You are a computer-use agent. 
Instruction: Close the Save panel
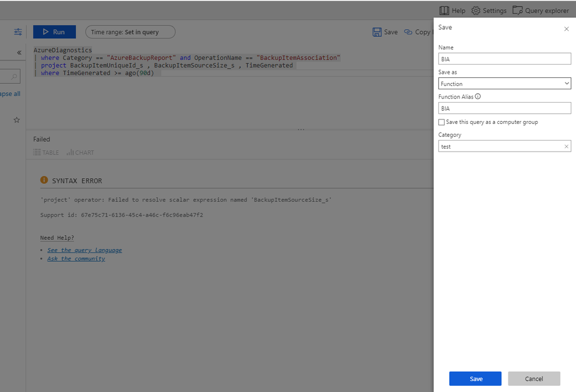(x=566, y=29)
